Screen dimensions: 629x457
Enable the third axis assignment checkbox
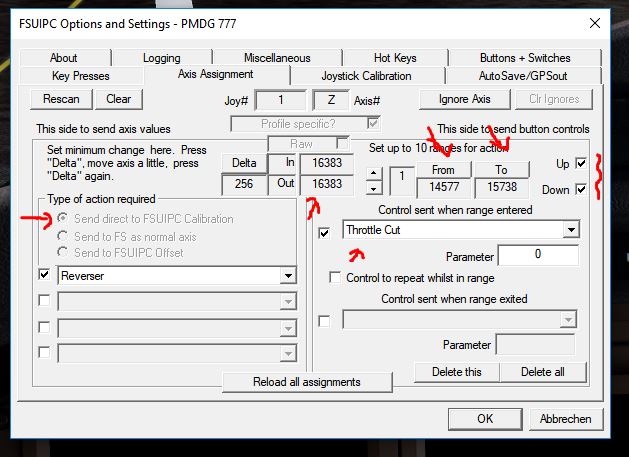[44, 327]
